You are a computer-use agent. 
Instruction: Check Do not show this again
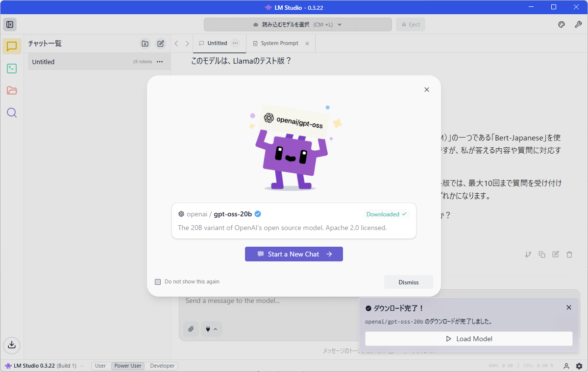tap(158, 281)
